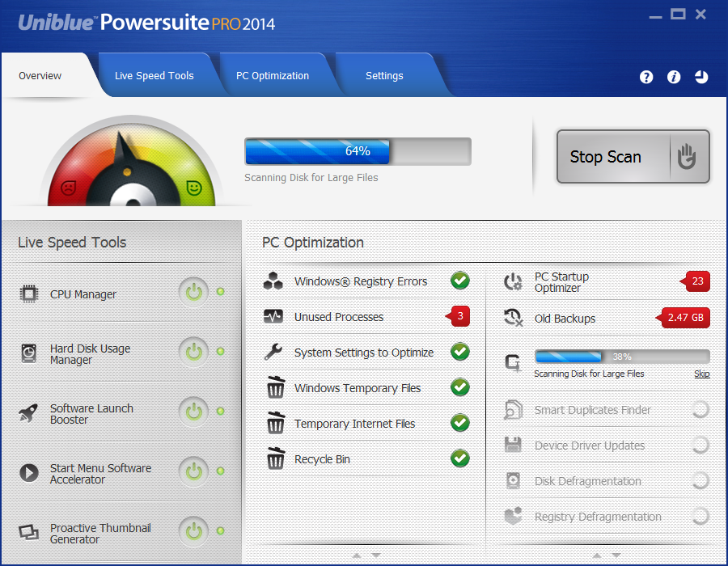Toggle Start Menu Software Accelerator power button
Viewport: 728px width, 566px height.
click(193, 472)
